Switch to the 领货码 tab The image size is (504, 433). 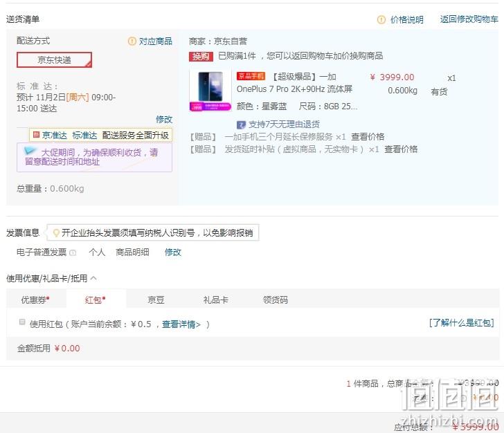coord(276,300)
